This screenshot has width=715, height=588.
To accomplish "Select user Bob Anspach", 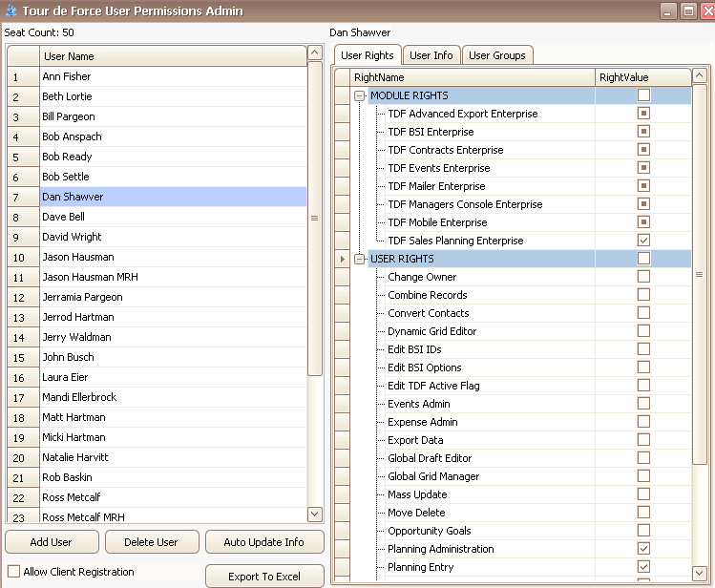I will (173, 136).
